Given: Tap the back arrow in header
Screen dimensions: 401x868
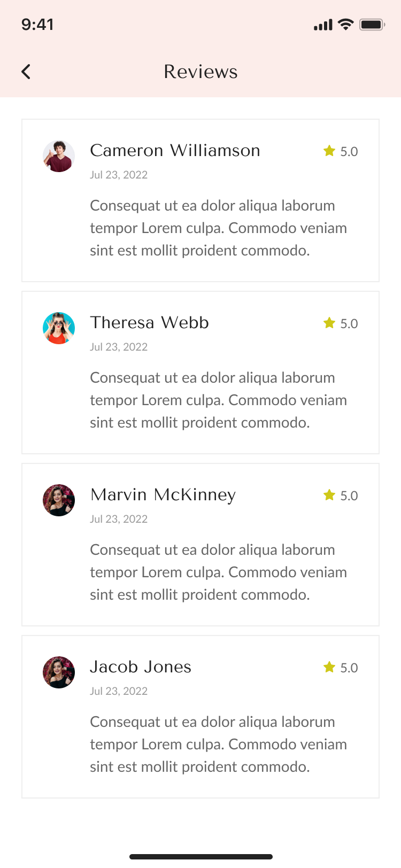Looking at the screenshot, I should pyautogui.click(x=26, y=72).
